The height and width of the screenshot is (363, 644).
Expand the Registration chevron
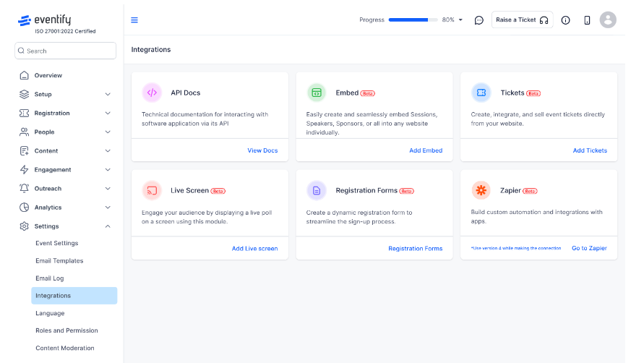pyautogui.click(x=108, y=113)
